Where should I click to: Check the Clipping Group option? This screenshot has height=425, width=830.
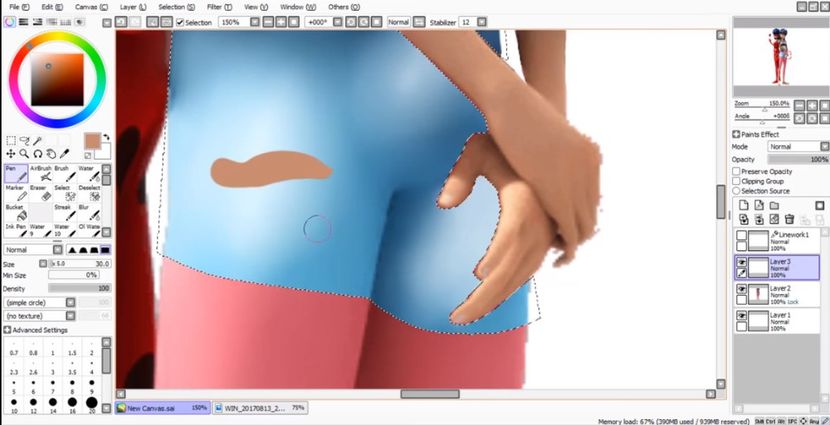(737, 181)
